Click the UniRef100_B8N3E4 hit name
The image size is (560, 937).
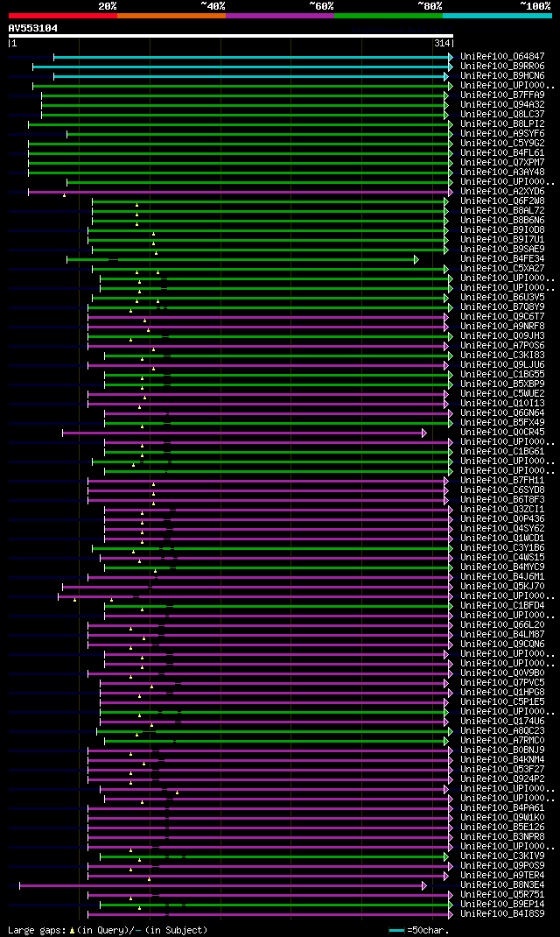(x=502, y=885)
